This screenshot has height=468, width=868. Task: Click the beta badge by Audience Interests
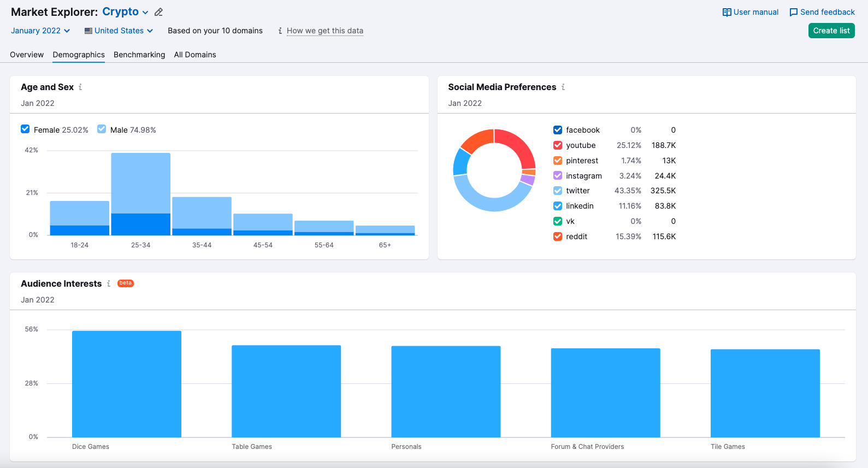126,283
